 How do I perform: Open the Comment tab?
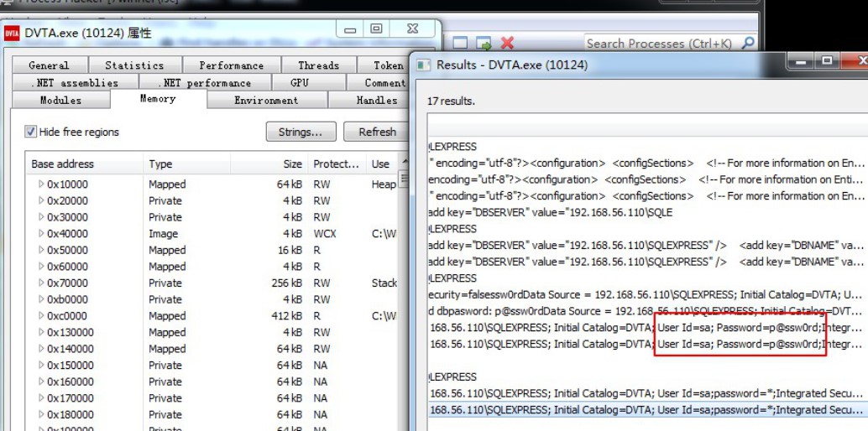[x=379, y=83]
